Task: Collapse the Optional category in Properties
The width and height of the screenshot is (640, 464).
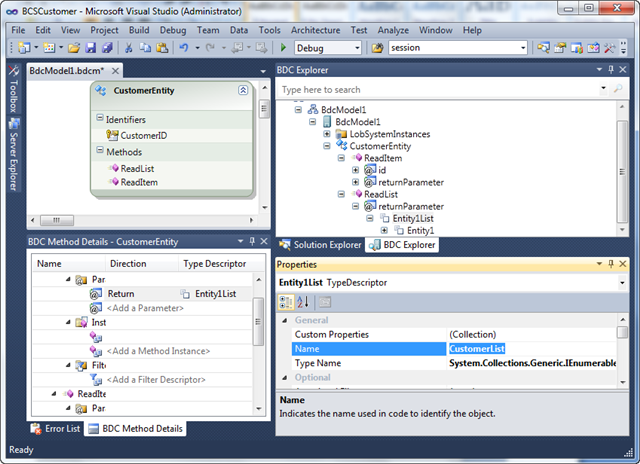Action: pos(285,377)
